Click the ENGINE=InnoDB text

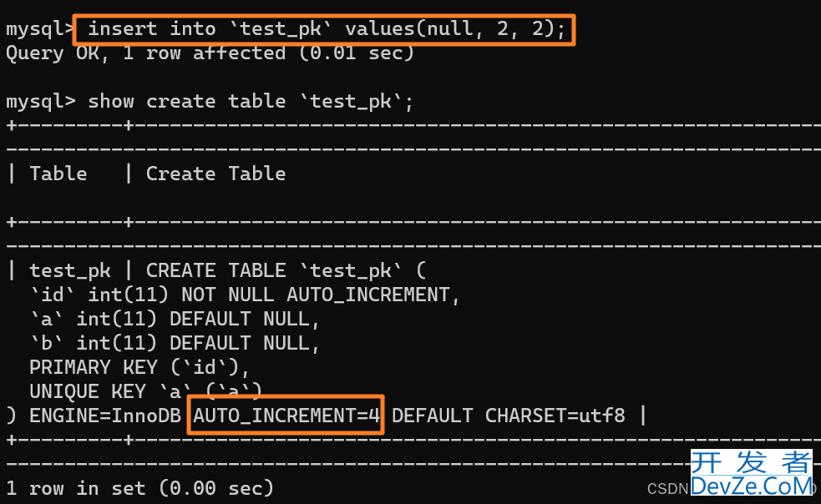point(104,416)
